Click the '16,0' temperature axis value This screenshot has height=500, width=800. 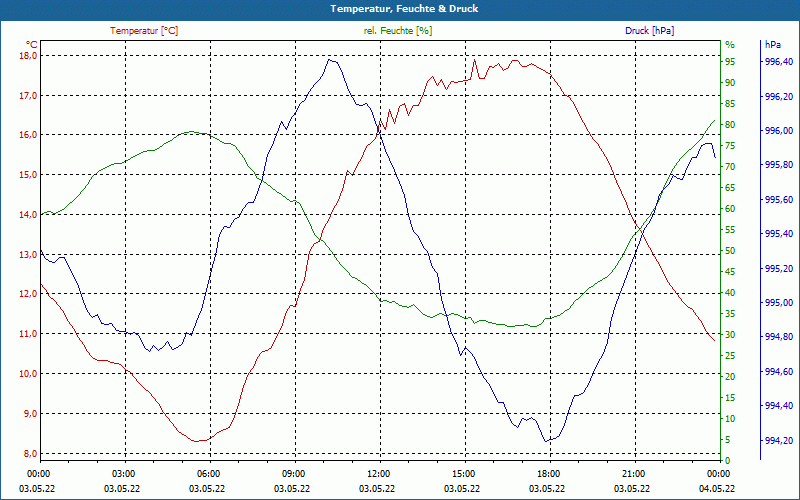tap(28, 135)
